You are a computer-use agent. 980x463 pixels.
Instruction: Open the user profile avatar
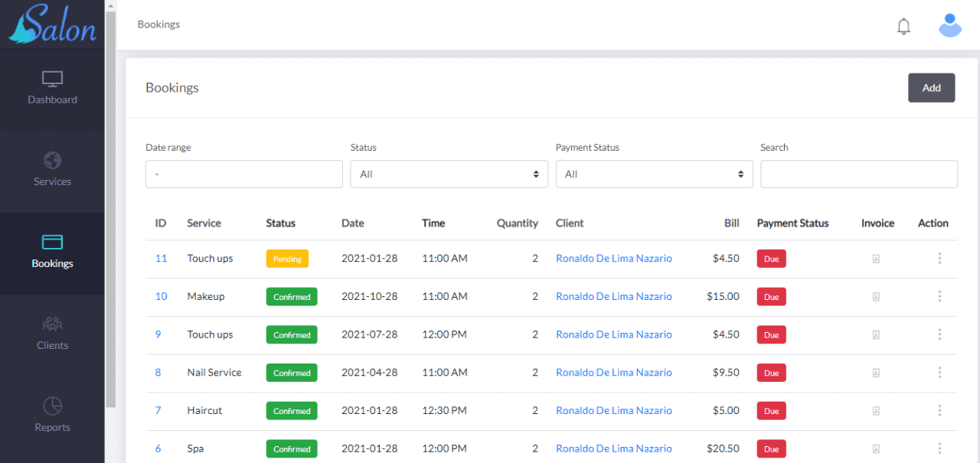[950, 25]
